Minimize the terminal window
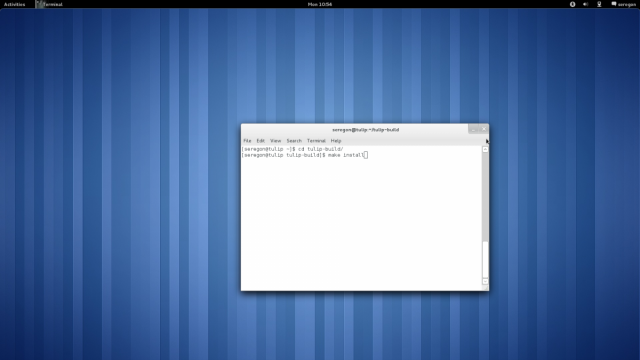Screen dimensions: 640x360 coord(473,129)
